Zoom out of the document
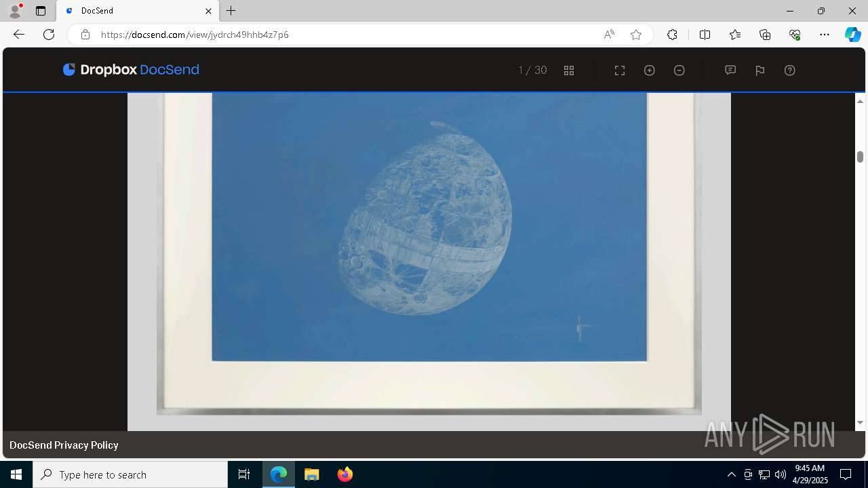868x488 pixels. (x=679, y=70)
